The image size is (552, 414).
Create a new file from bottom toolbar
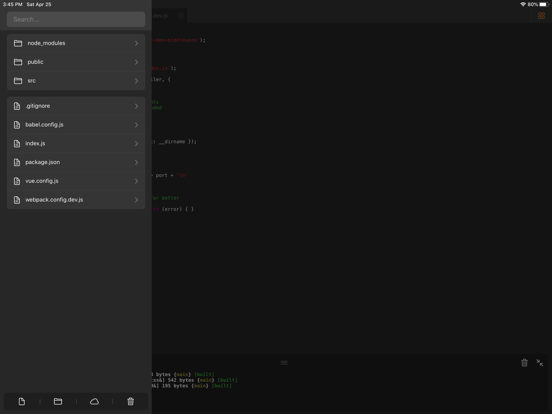(x=22, y=401)
